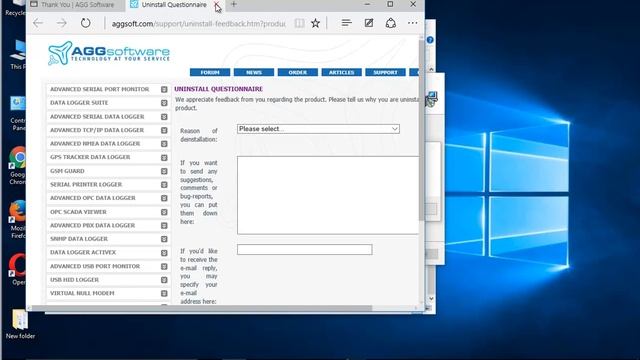This screenshot has width=640, height=360.
Task: Open the NEWS navigation tab
Action: pyautogui.click(x=254, y=72)
